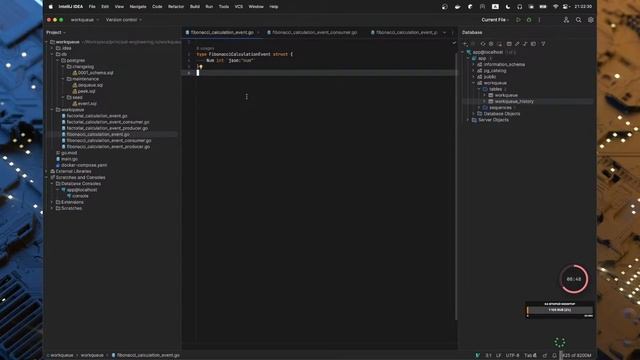Start debugging with the Debug bug icon

[x=529, y=20]
